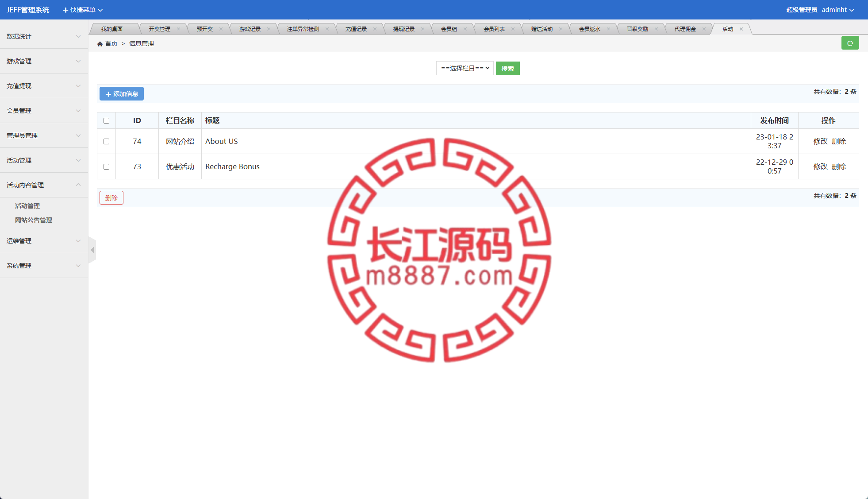The width and height of the screenshot is (868, 499).
Task: Close the 预开奖 tab
Action: pyautogui.click(x=221, y=29)
